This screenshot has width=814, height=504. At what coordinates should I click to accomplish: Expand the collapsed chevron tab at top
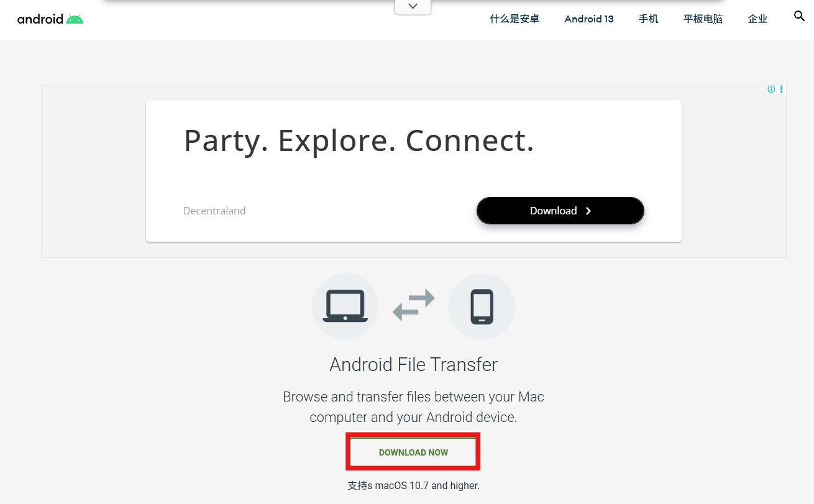[413, 7]
